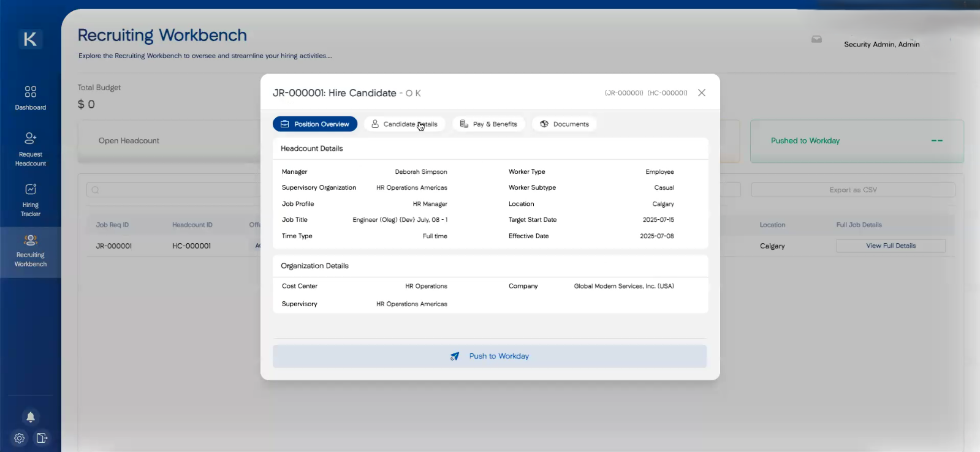980x452 pixels.
Task: Select Pushed to Workday card
Action: 857,141
